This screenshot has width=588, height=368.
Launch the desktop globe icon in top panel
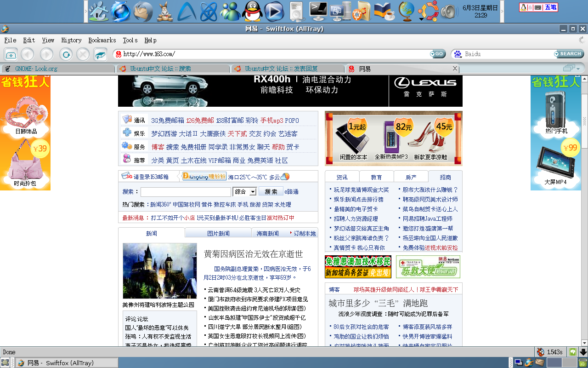coord(406,11)
